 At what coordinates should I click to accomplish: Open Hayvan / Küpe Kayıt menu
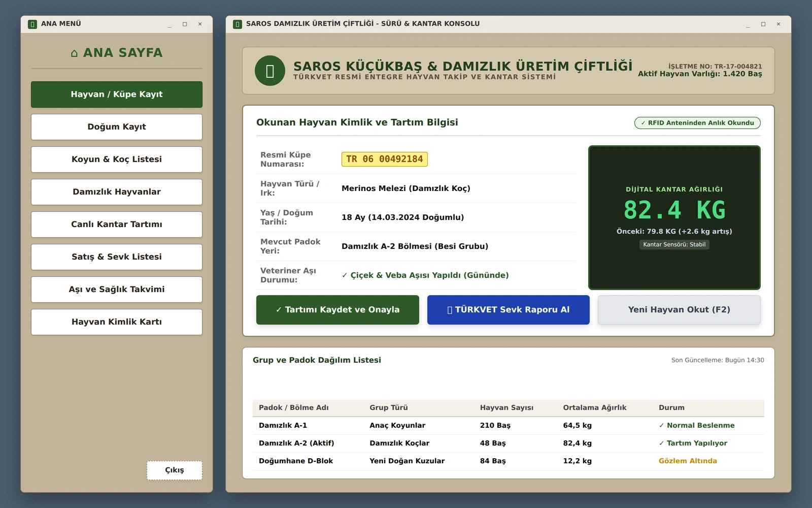[x=117, y=94]
